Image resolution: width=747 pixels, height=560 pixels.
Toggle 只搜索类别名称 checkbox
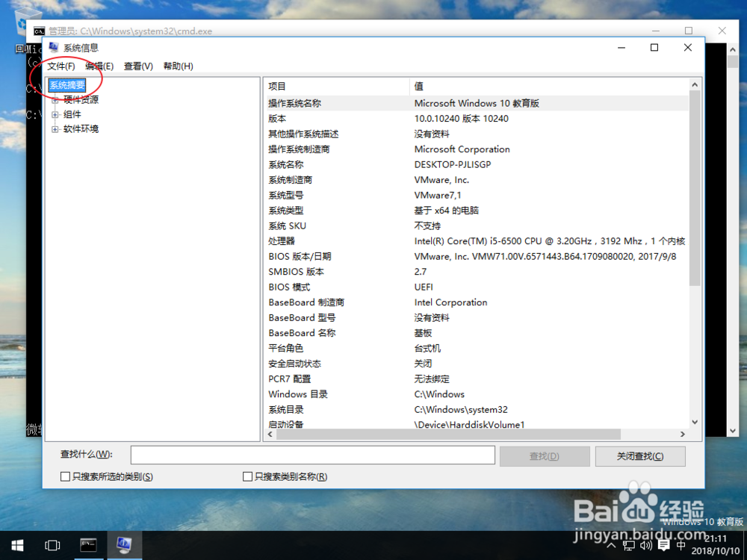[x=248, y=476]
